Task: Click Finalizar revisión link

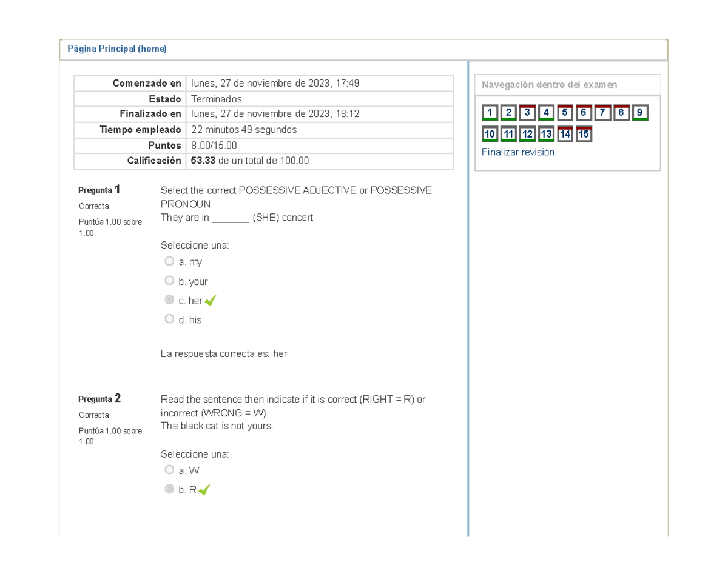Action: (518, 152)
